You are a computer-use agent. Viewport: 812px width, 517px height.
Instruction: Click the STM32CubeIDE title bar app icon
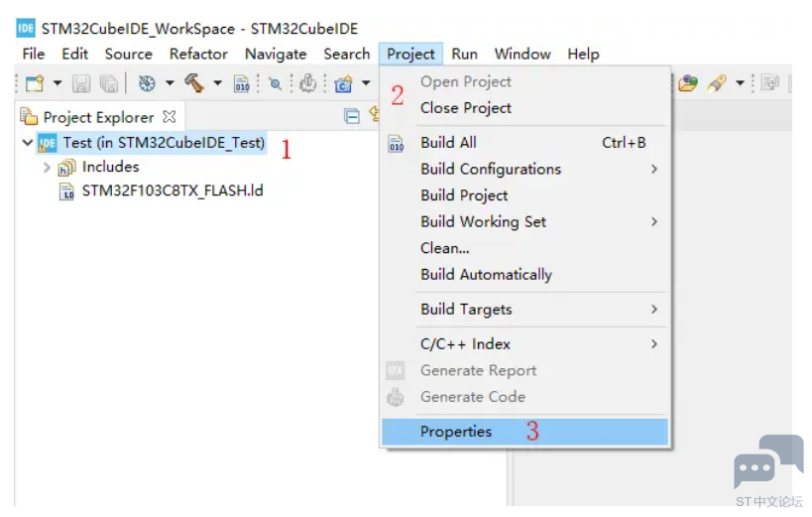click(26, 28)
